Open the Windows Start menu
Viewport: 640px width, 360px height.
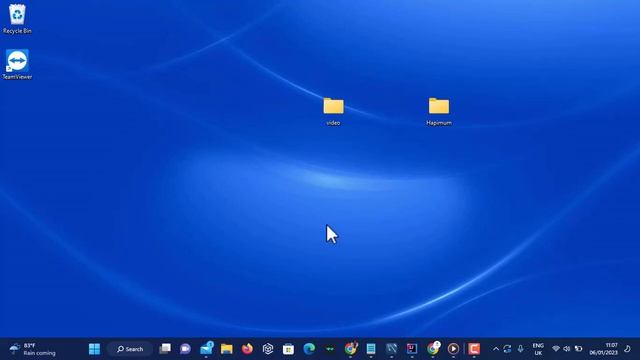pos(94,349)
